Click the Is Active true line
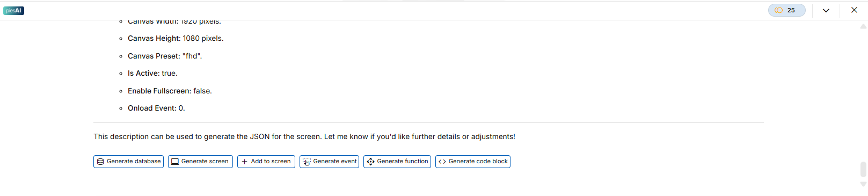 152,73
